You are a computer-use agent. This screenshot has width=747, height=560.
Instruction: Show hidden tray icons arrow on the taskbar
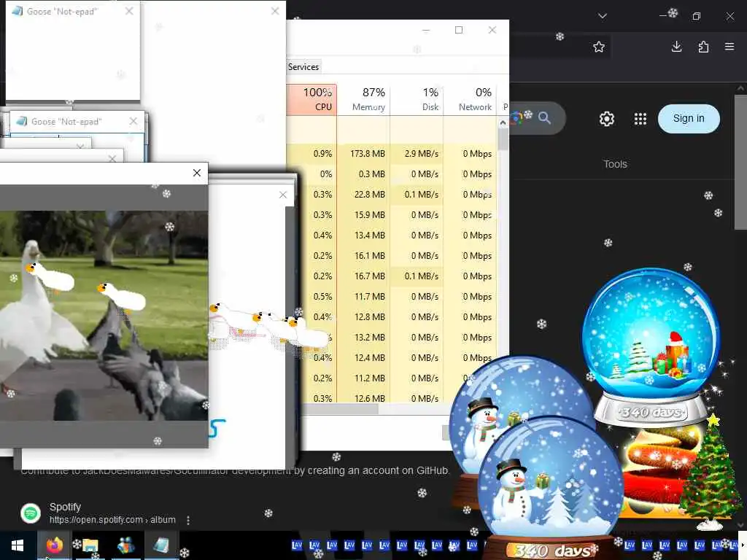743,545
